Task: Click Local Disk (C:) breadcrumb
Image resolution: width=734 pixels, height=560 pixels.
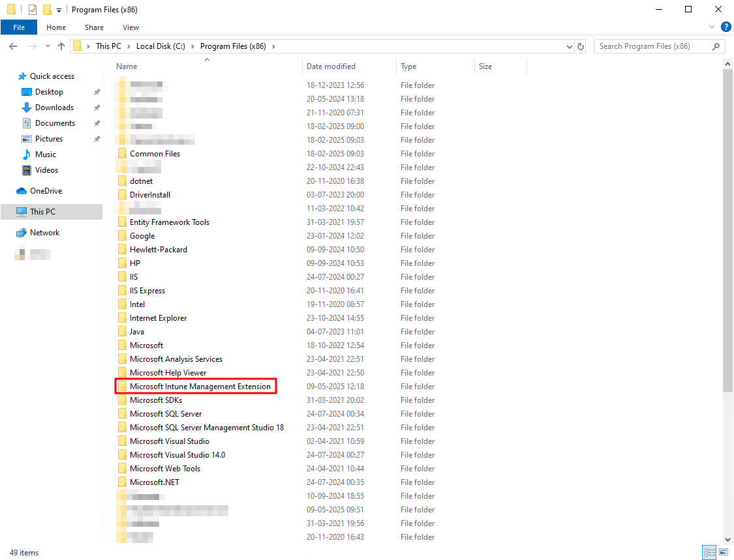Action: point(161,46)
